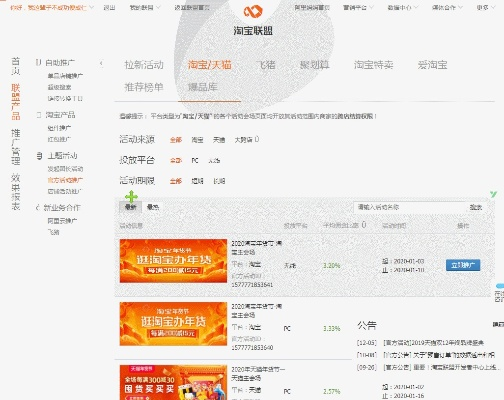Click the blue 立即推广 button
The width and height of the screenshot is (504, 400).
point(463,265)
